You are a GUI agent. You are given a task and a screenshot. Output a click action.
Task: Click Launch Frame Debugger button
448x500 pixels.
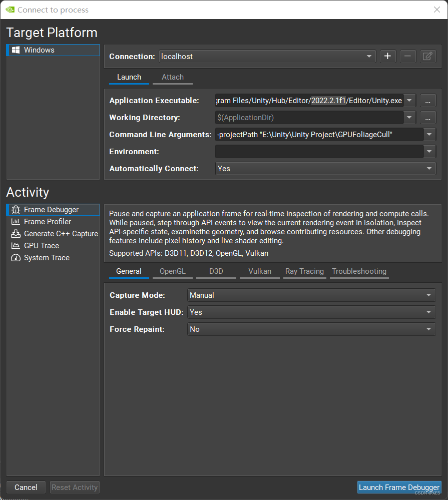click(399, 487)
